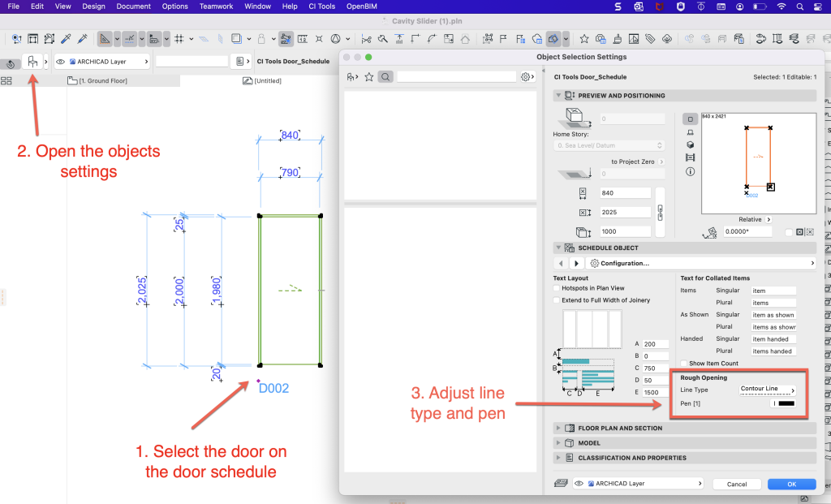Open the quick options grid icon

(6, 80)
